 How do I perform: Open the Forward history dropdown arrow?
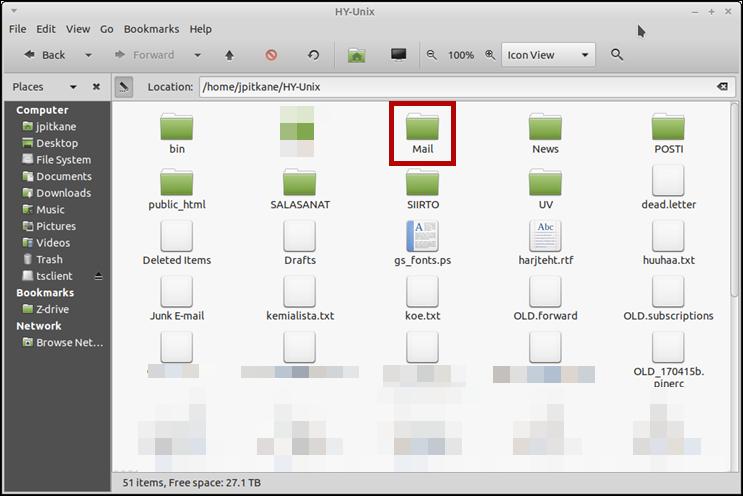197,55
